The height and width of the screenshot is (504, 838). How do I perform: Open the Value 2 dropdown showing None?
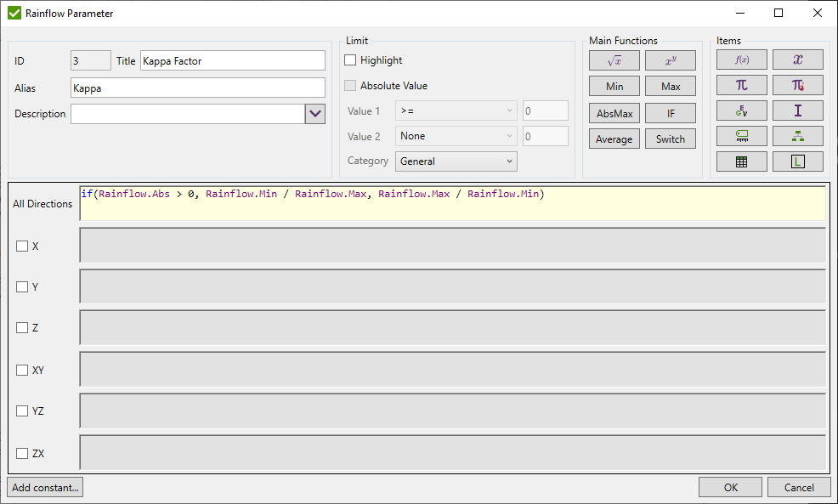456,135
